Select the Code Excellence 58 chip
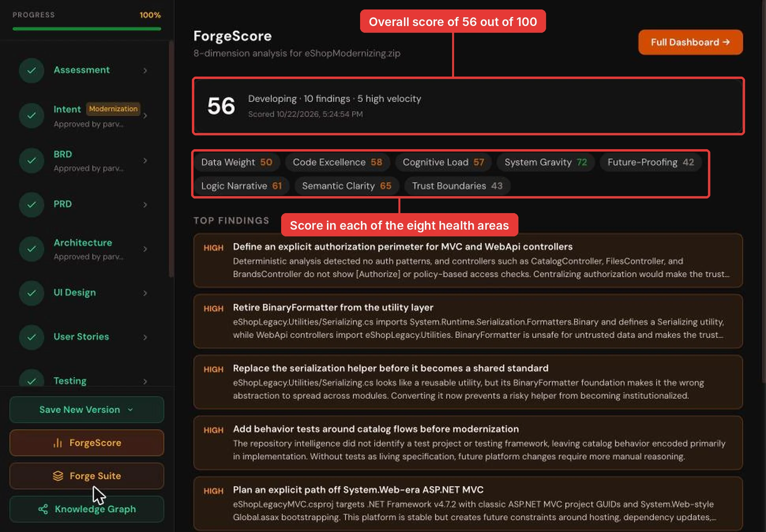Viewport: 766px width, 532px height. pyautogui.click(x=338, y=162)
